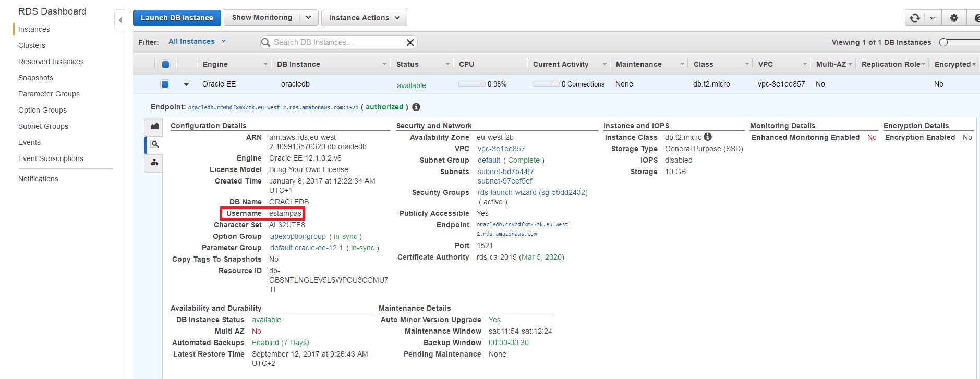The image size is (980, 379).
Task: Open the Show Monitoring dropdown arrow
Action: (308, 18)
